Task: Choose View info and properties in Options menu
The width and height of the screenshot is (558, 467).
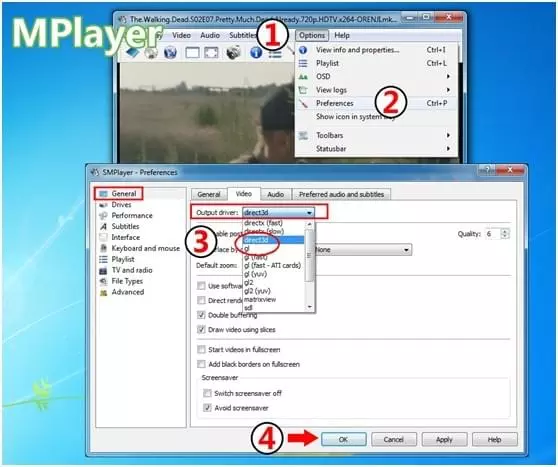Action: [376, 50]
